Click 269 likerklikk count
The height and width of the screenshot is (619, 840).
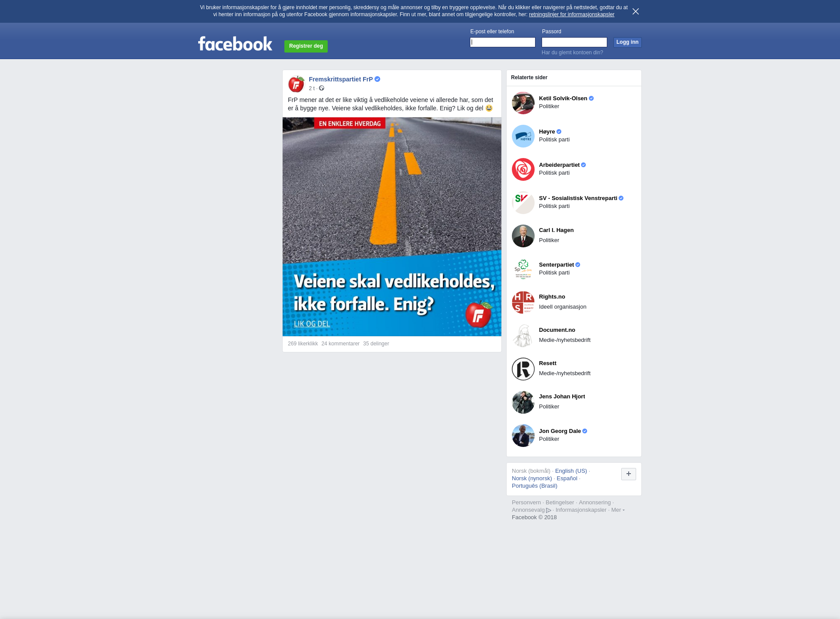[303, 344]
